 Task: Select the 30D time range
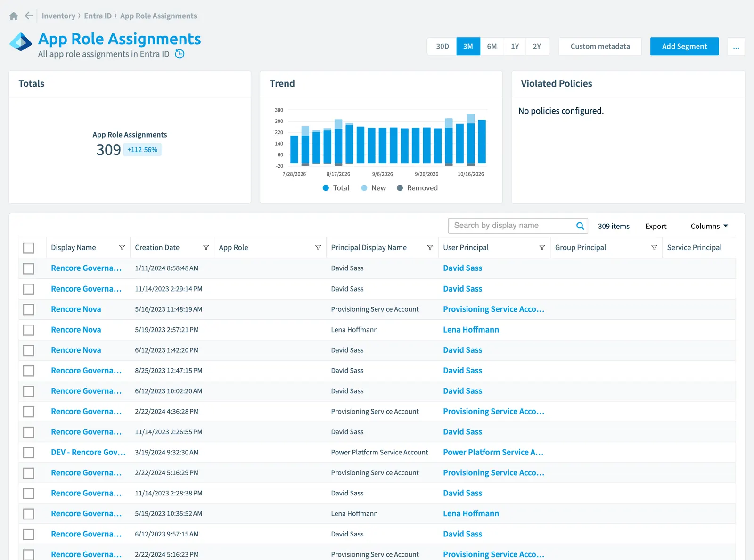442,46
